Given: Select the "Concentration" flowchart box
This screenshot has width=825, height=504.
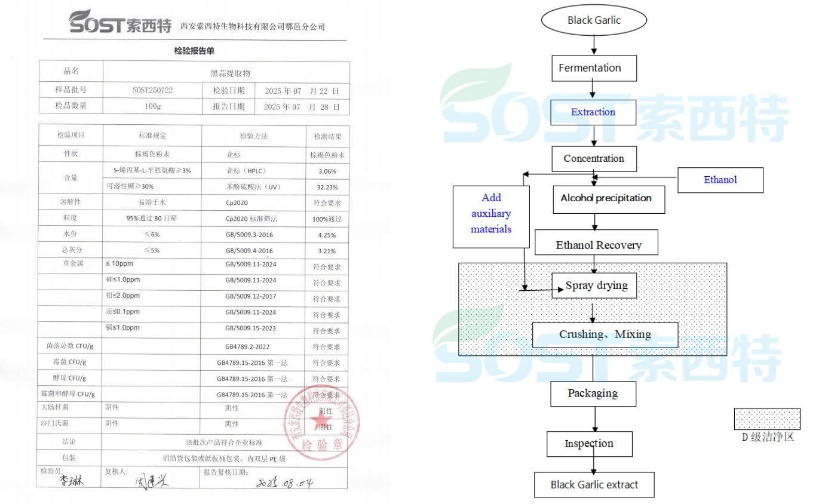Looking at the screenshot, I should click(594, 158).
